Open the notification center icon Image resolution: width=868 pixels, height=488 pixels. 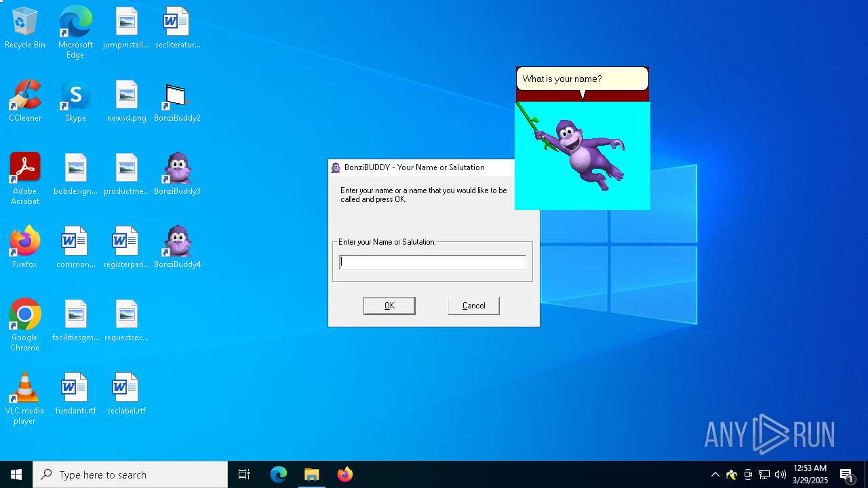tap(846, 474)
